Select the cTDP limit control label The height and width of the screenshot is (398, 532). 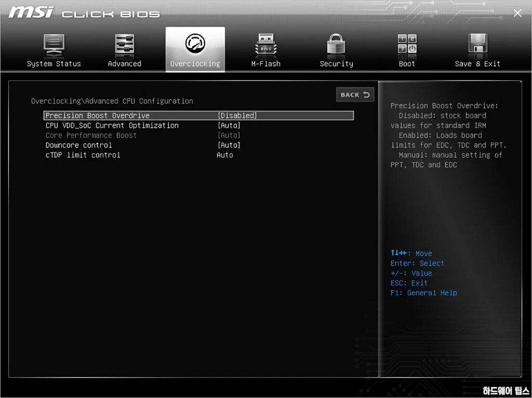point(83,155)
